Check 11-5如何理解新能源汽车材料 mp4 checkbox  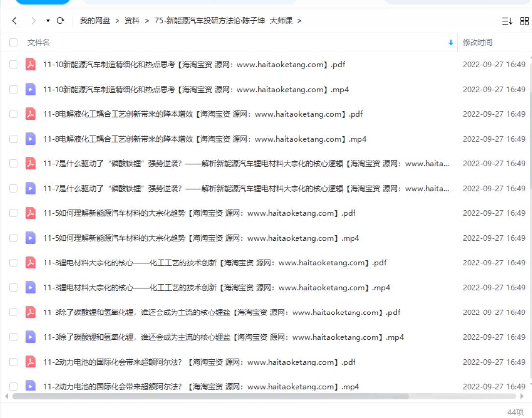(x=13, y=238)
